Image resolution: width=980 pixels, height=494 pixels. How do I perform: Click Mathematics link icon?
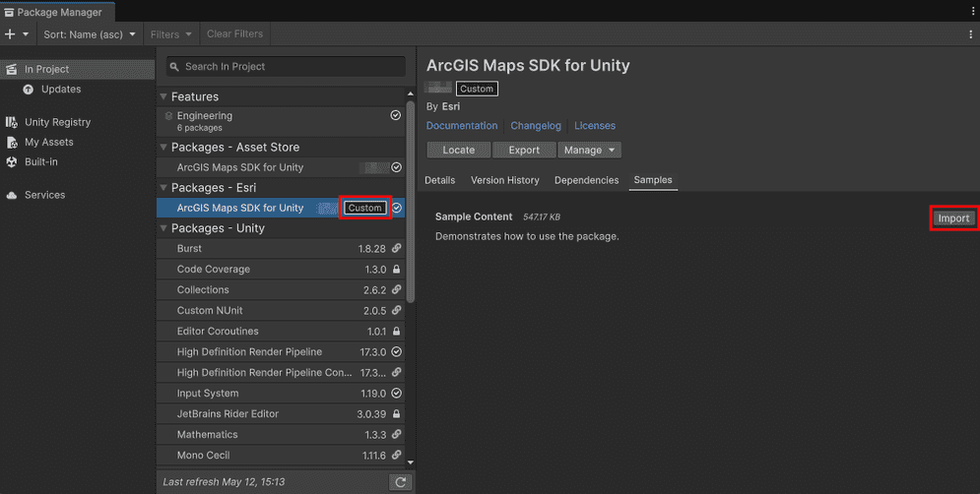pyautogui.click(x=396, y=435)
